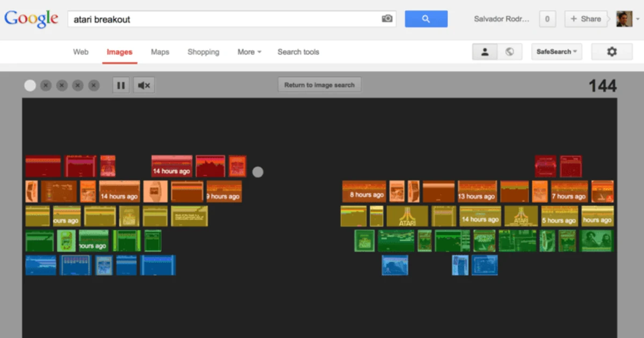Switch to global results globe icon
This screenshot has height=338, width=644.
pyautogui.click(x=510, y=52)
